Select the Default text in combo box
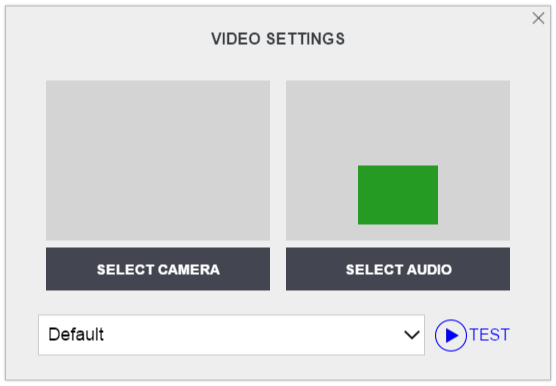The image size is (556, 386). [x=76, y=335]
